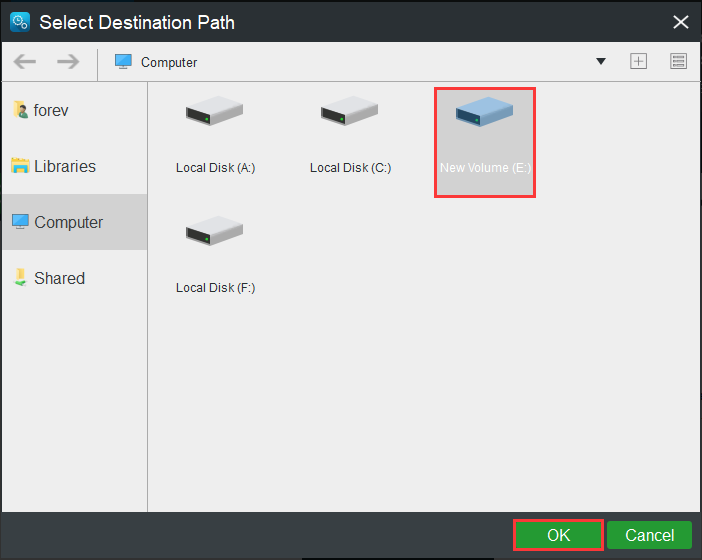The height and width of the screenshot is (560, 702).
Task: Select the Local Disk (A:) drive icon
Action: [215, 113]
